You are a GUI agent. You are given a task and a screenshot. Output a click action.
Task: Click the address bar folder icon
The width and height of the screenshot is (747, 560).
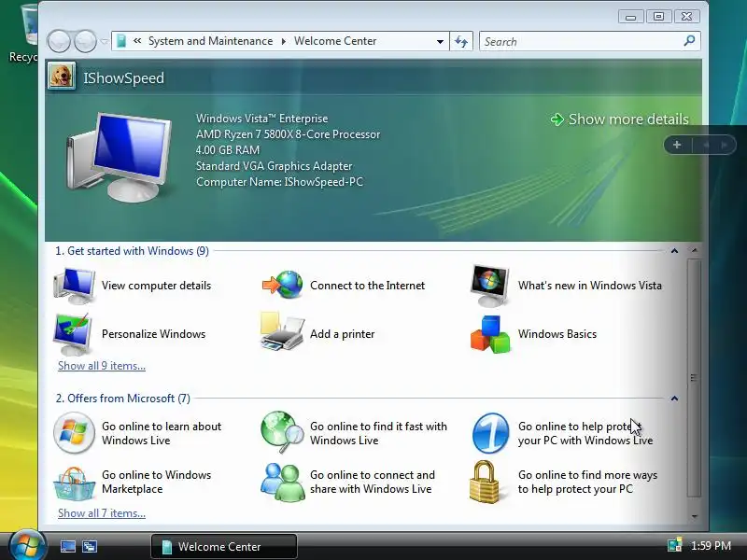coord(121,41)
